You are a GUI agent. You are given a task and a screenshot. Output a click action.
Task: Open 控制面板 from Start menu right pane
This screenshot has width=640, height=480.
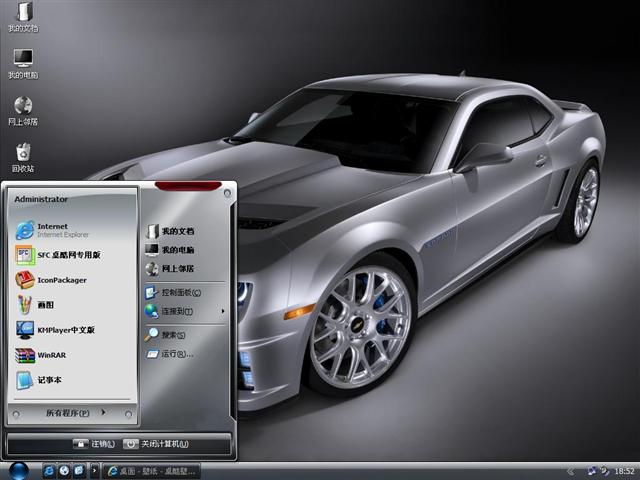point(180,293)
